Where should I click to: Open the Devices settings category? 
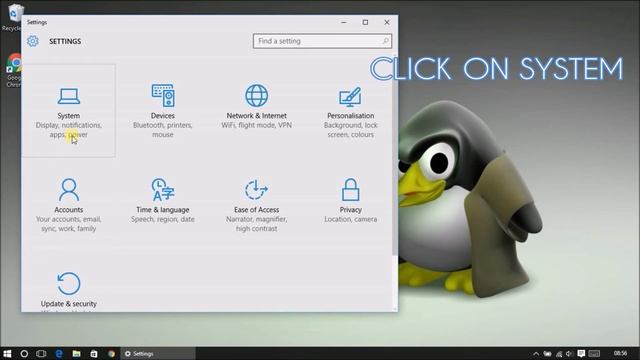(162, 111)
